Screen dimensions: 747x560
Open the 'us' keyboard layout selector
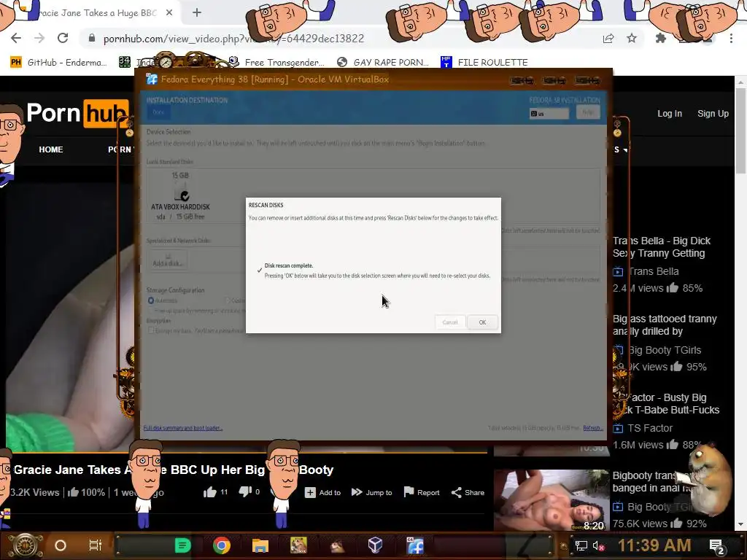tap(549, 114)
